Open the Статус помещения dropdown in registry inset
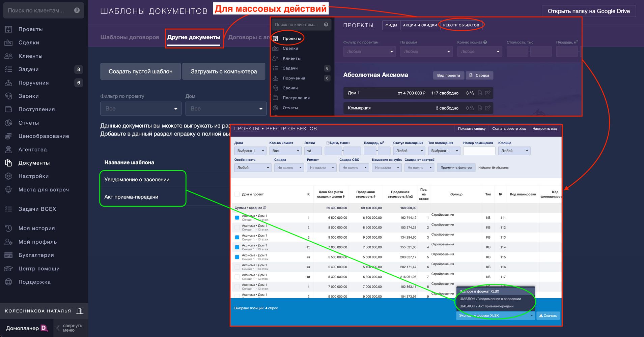 (x=409, y=151)
